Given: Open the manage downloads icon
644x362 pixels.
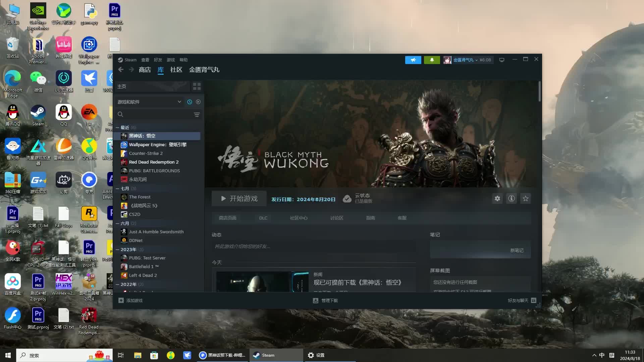Looking at the screenshot, I should coord(316,300).
